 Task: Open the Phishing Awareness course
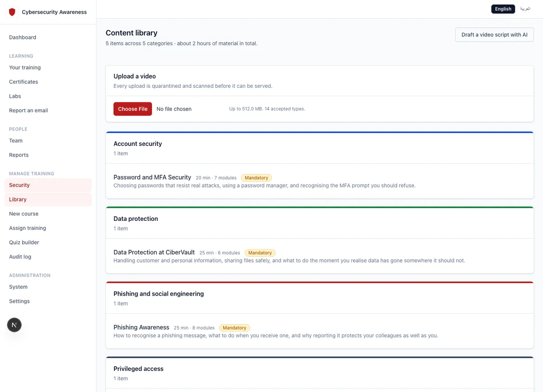[141, 327]
